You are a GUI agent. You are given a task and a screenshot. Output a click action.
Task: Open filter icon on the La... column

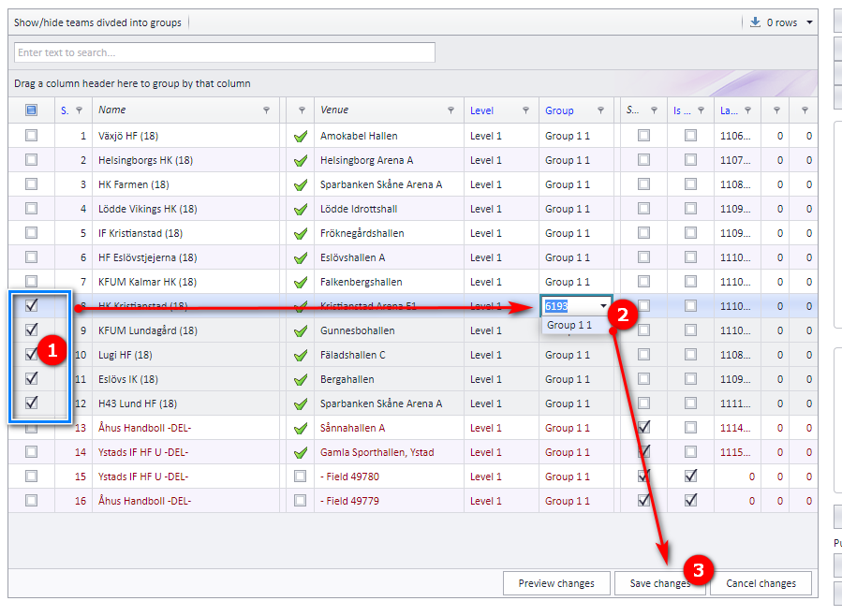748,110
